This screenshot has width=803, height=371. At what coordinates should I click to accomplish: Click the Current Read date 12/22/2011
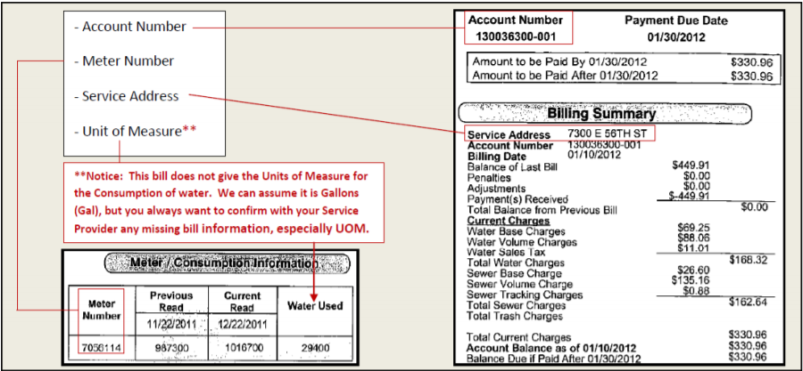click(x=242, y=324)
